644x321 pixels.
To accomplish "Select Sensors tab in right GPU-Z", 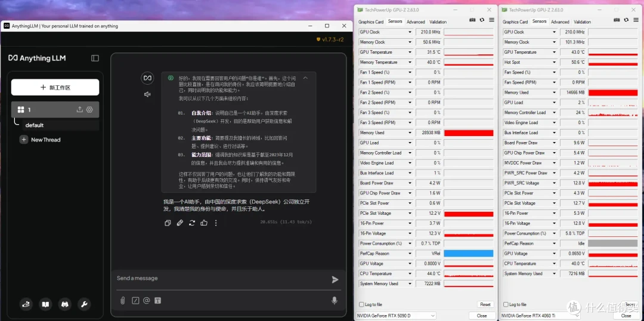I will pyautogui.click(x=539, y=21).
